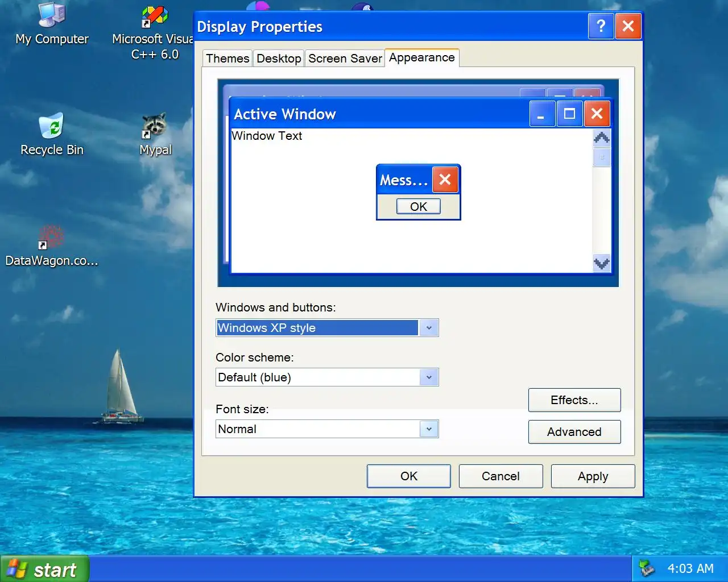Click the system tray network icon
Screen dimensions: 728x582
[x=646, y=568]
